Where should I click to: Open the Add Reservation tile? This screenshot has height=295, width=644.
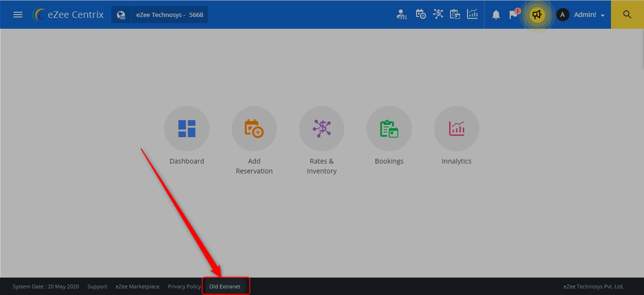[x=254, y=129]
